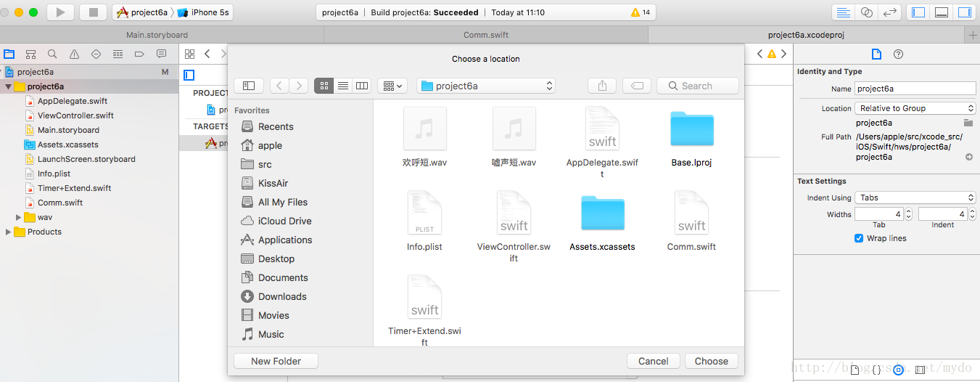Stop the running scheme
Viewport: 980px width, 382px height.
93,12
